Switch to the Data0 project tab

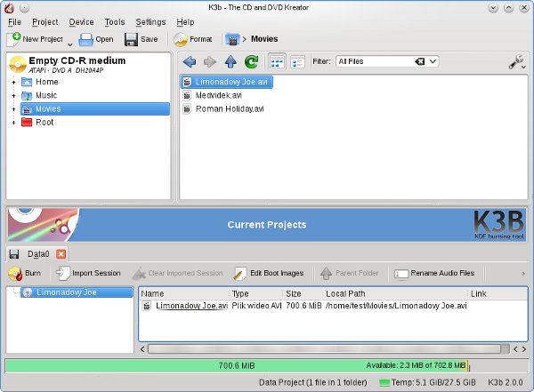click(x=38, y=254)
